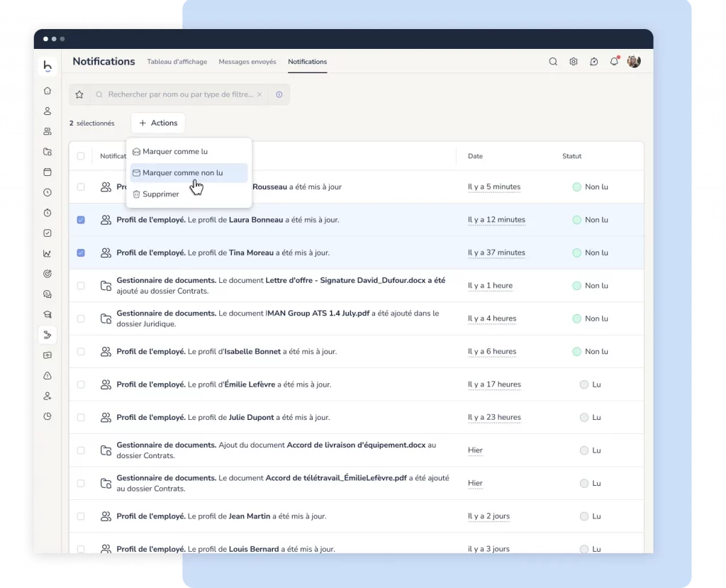This screenshot has height=588, width=726.
Task: Choose 'Marquer comme lu' menu option
Action: tap(175, 152)
